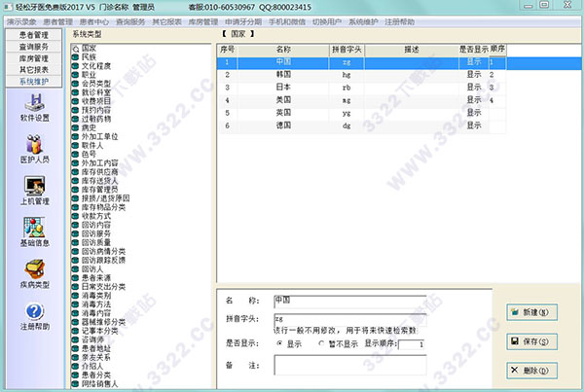Open the 患者中心 menu
Image resolution: width=584 pixels, height=392 pixels.
pyautogui.click(x=93, y=22)
